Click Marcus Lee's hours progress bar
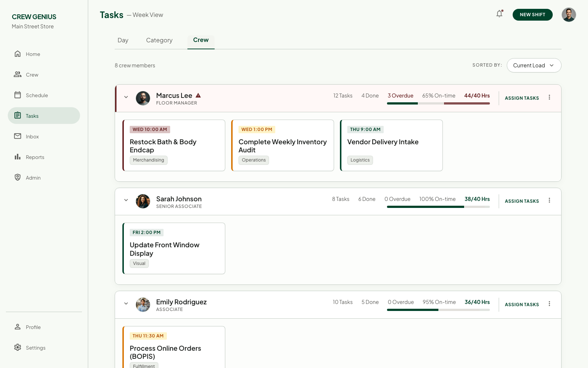 point(438,103)
